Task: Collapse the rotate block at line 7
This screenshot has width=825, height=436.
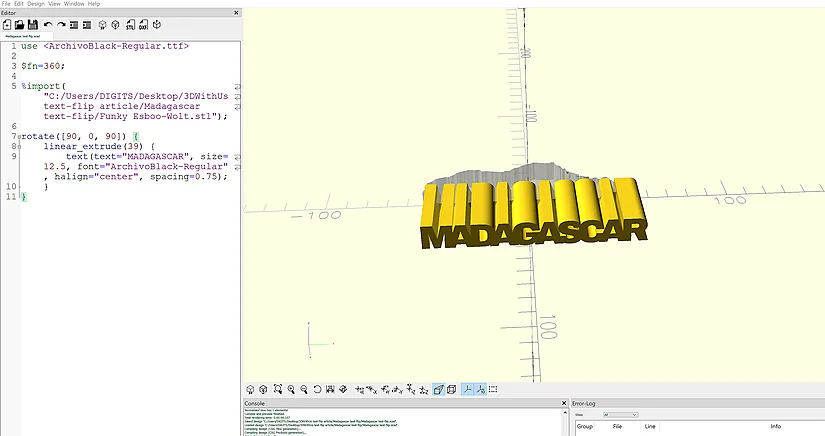Action: (19, 136)
